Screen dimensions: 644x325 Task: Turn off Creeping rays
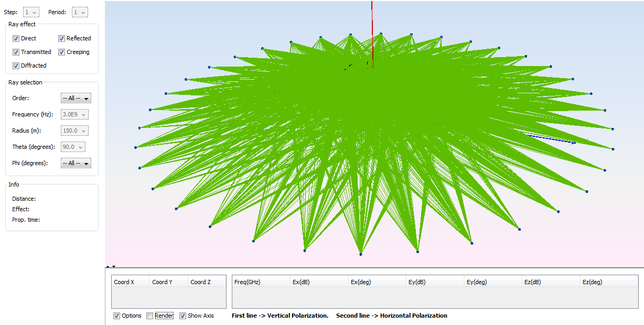click(x=61, y=52)
